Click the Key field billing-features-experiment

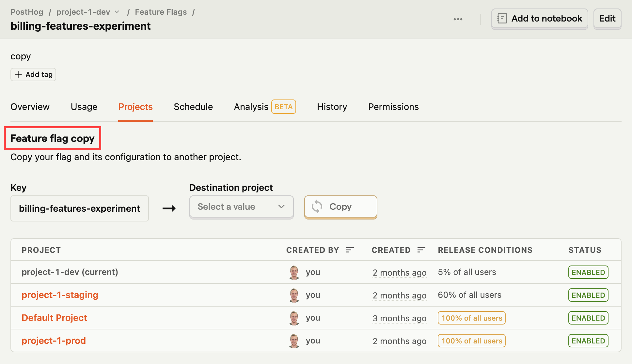[x=80, y=208]
